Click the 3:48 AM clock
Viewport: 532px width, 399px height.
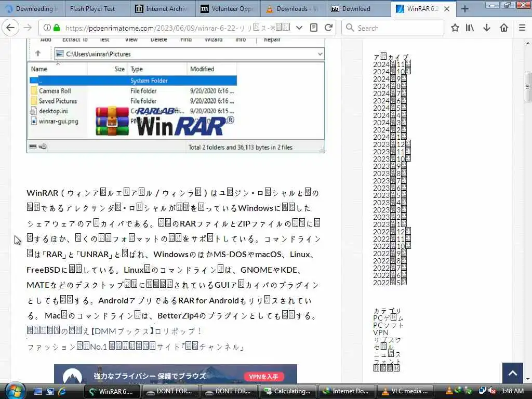coord(512,391)
